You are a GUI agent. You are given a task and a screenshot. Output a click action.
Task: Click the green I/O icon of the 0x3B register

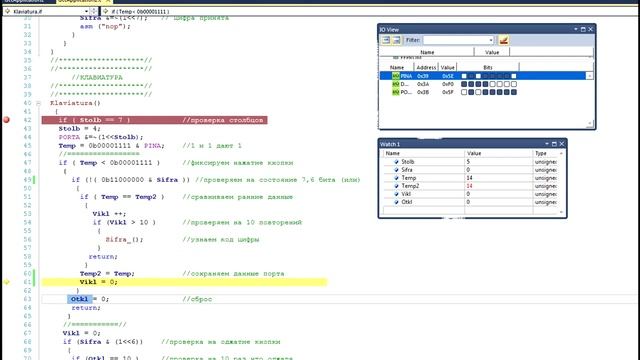point(396,92)
